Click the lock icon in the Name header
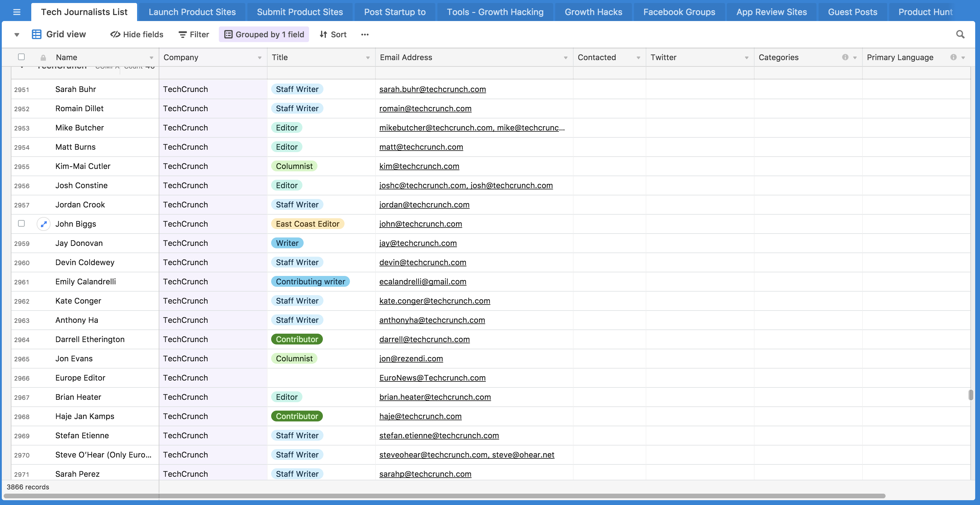The height and width of the screenshot is (505, 980). coord(43,58)
